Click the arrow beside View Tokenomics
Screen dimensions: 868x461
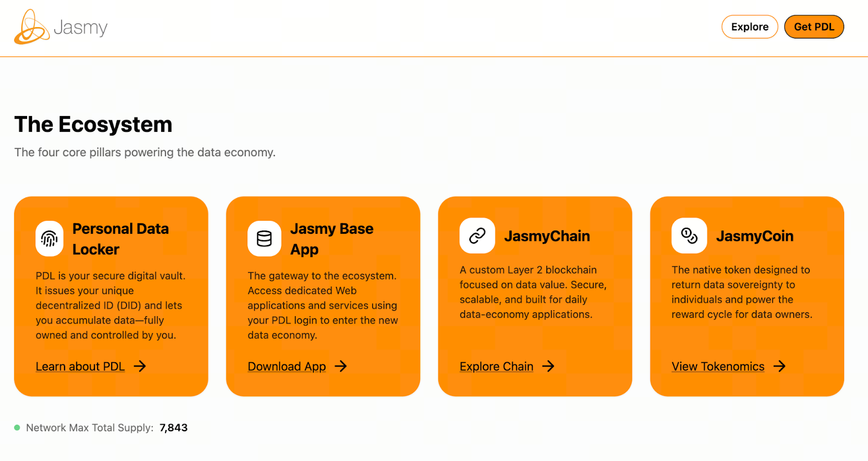(780, 367)
